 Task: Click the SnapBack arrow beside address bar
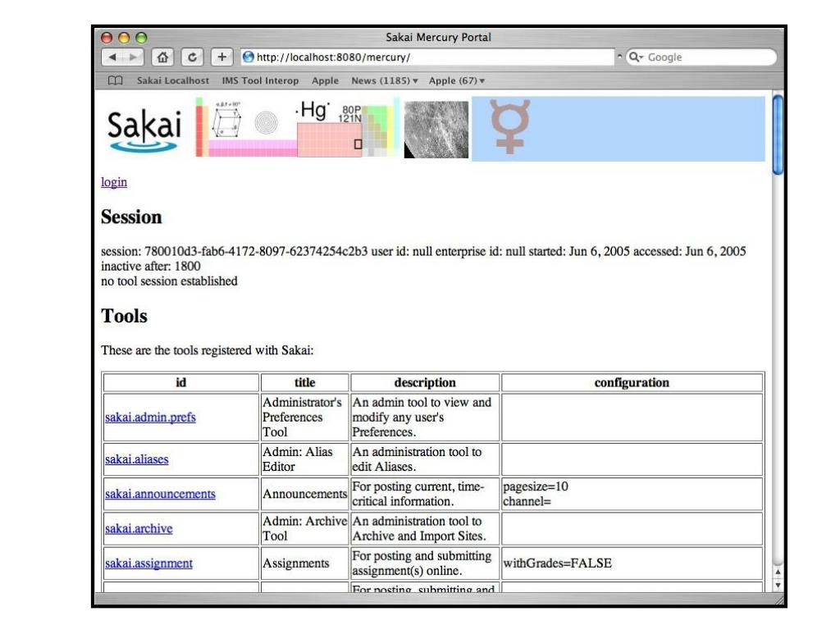click(x=619, y=56)
